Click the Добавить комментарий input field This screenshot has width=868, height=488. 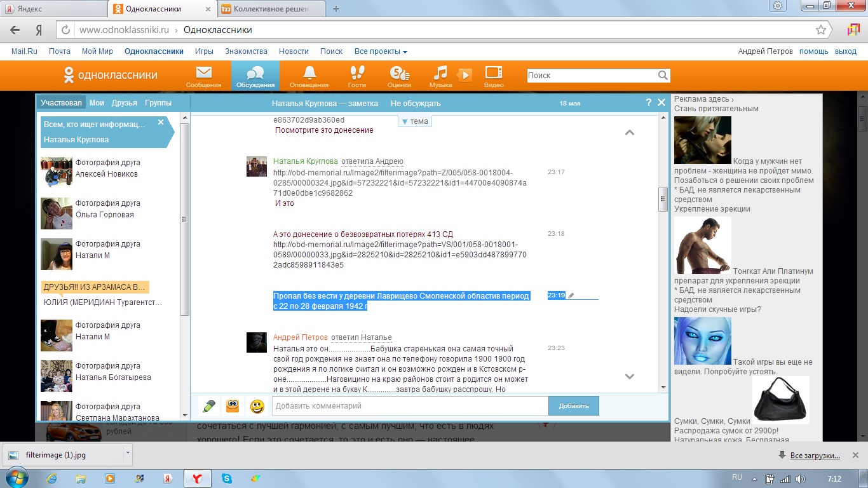tap(409, 406)
